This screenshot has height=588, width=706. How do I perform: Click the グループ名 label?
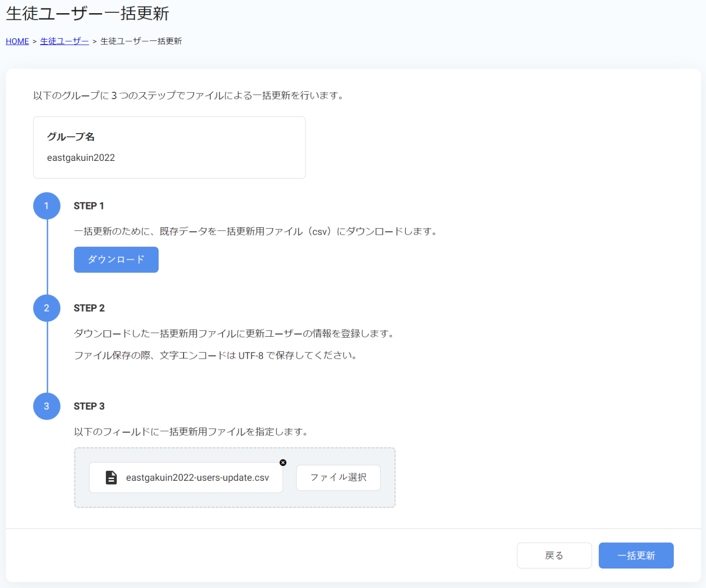click(71, 137)
